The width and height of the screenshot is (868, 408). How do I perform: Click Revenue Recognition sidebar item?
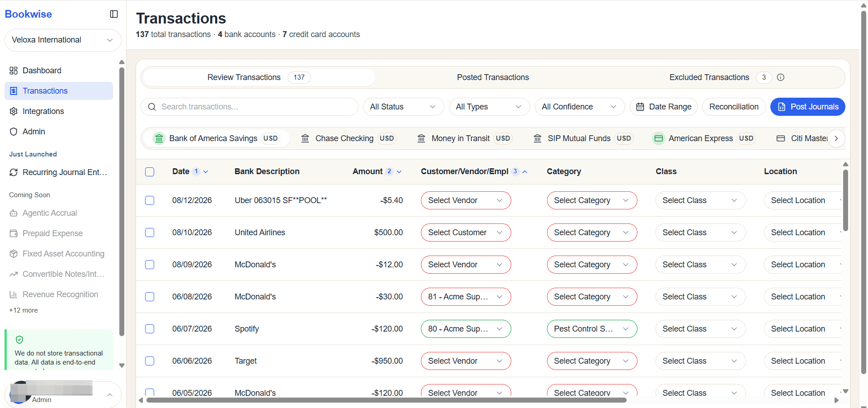pyautogui.click(x=59, y=294)
